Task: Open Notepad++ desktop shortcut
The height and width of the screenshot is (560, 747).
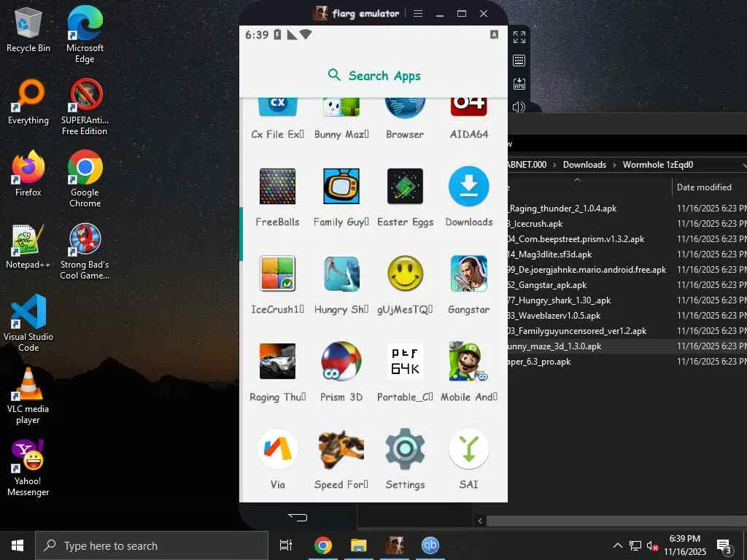Action: (x=28, y=246)
